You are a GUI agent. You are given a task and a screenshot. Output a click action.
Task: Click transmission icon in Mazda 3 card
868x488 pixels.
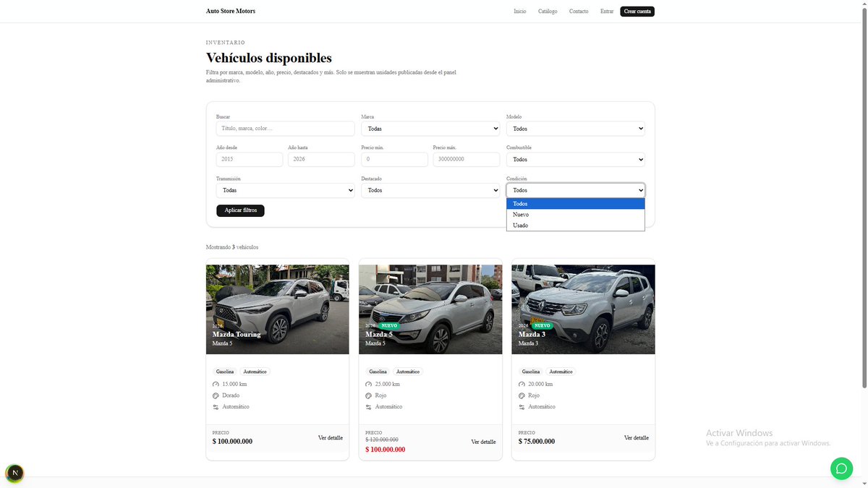click(x=522, y=407)
